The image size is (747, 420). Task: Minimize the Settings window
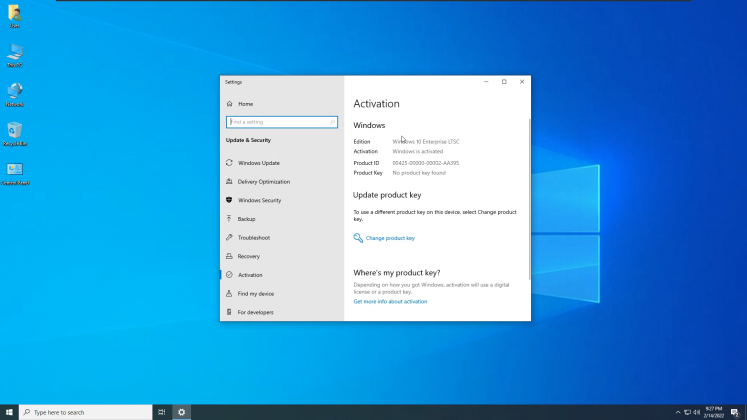(x=486, y=82)
